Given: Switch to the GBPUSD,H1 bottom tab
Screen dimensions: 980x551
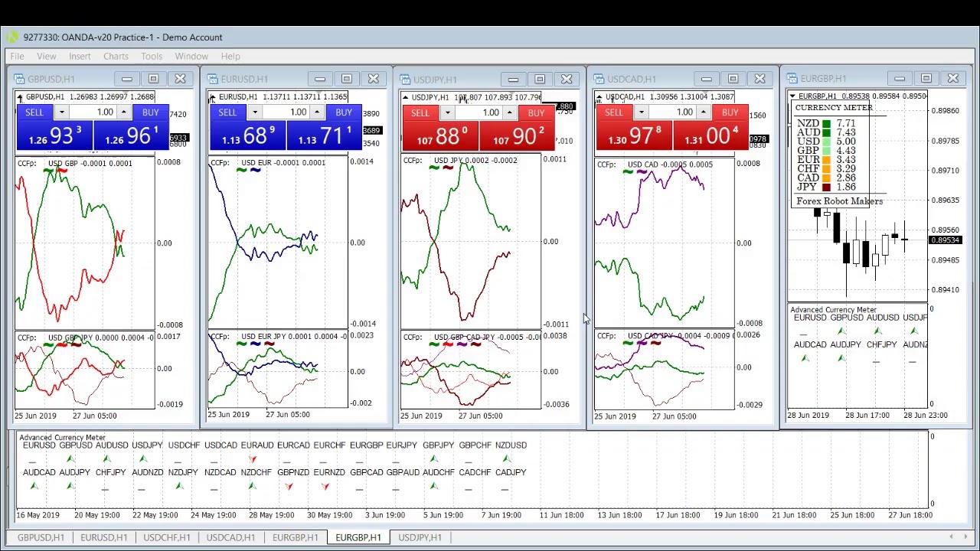Looking at the screenshot, I should (41, 537).
